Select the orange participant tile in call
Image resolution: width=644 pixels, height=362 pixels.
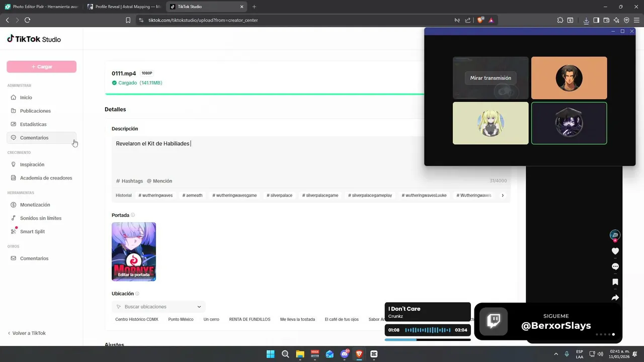[x=569, y=78]
